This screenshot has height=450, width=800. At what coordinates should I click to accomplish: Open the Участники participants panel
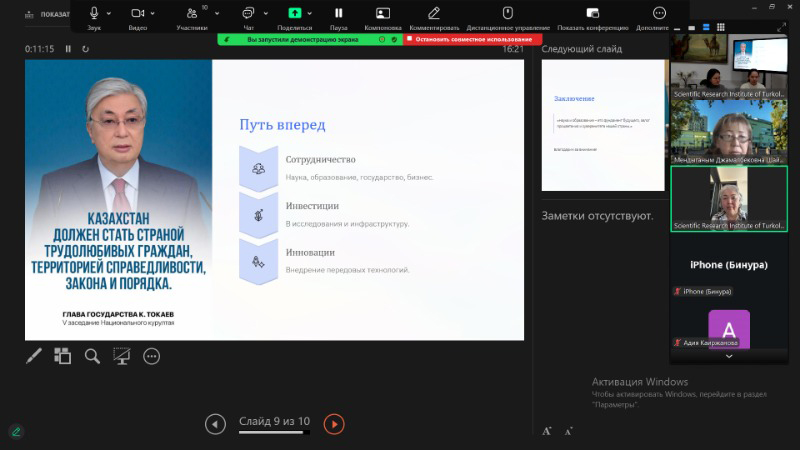pyautogui.click(x=190, y=15)
